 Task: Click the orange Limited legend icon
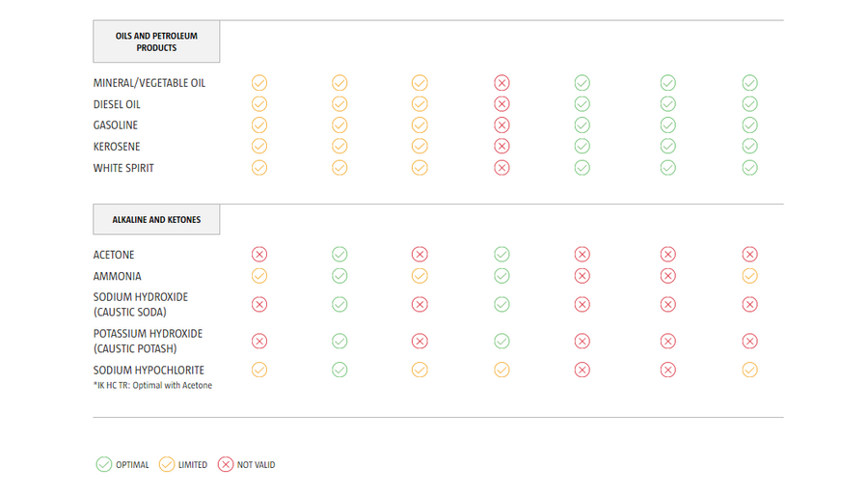pyautogui.click(x=166, y=464)
